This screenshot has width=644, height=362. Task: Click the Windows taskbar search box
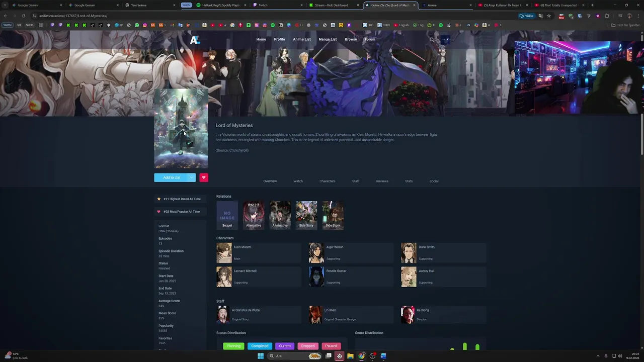click(x=295, y=356)
